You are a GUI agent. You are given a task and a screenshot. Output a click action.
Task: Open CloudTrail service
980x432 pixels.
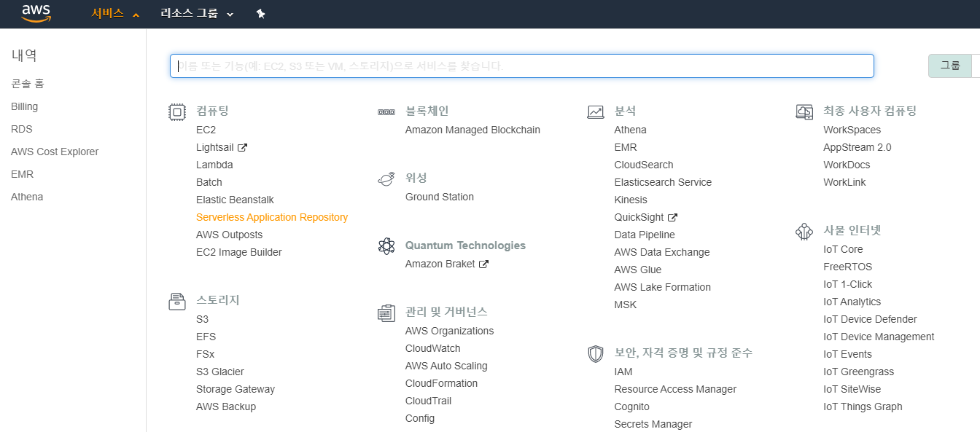pyautogui.click(x=428, y=401)
